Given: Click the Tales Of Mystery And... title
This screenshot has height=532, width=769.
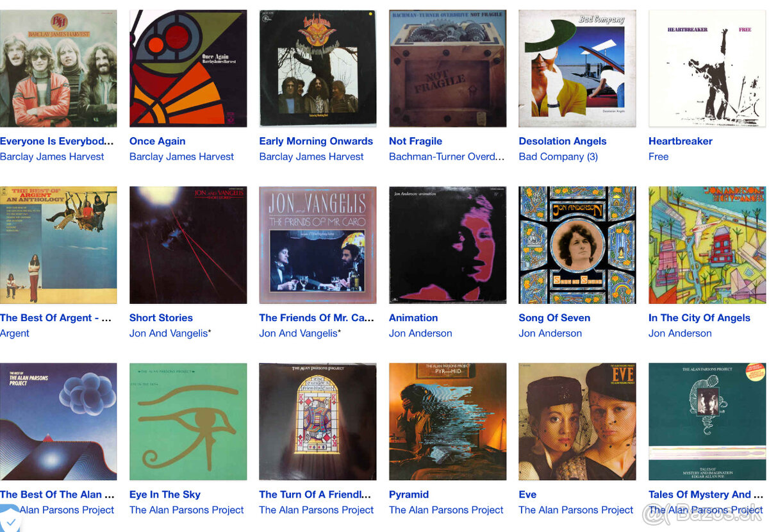Looking at the screenshot, I should (x=706, y=494).
